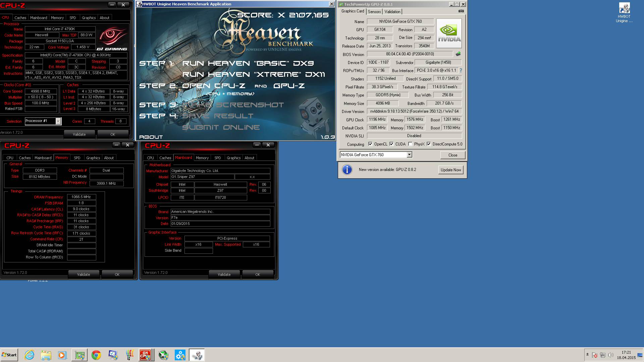Click ABOUT in the Heaven benchmark window
The height and width of the screenshot is (362, 644).
click(x=151, y=137)
